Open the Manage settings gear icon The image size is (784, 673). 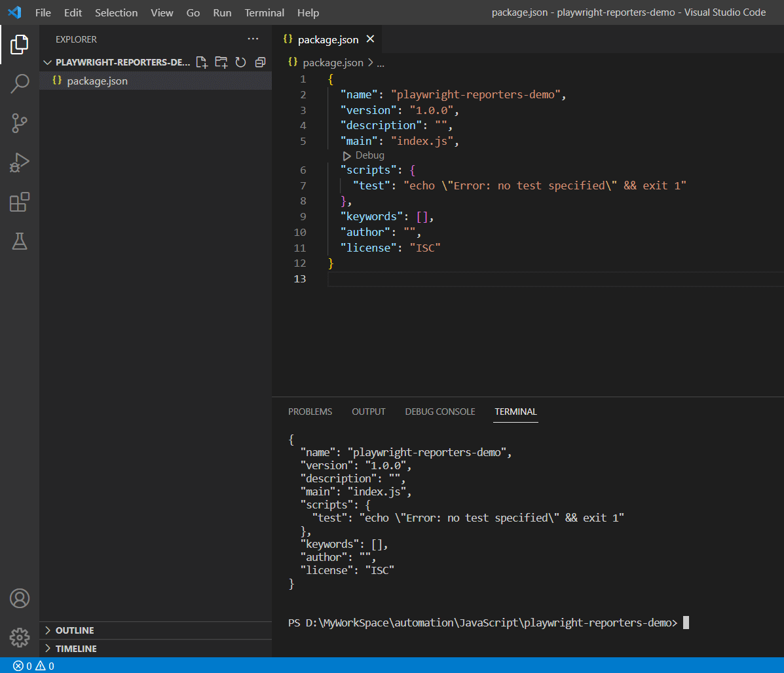click(20, 638)
